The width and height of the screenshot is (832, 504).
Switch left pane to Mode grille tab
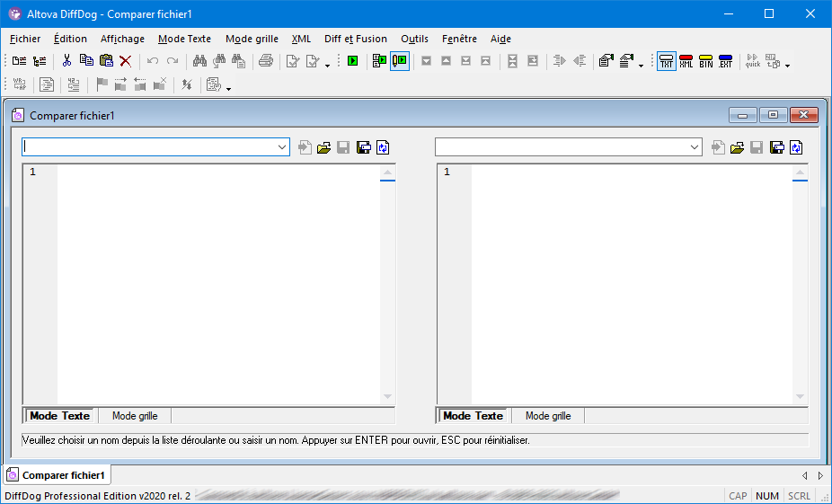pos(135,416)
